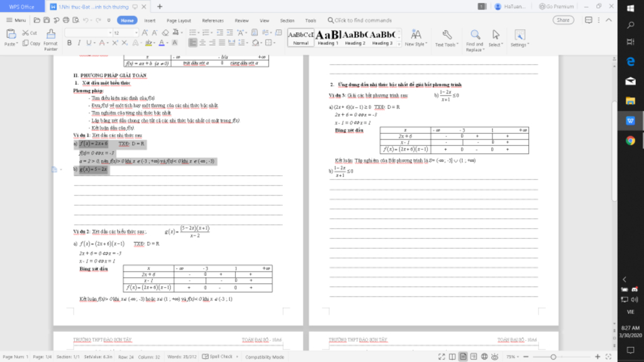
Task: Print the document
Action: coord(66,20)
